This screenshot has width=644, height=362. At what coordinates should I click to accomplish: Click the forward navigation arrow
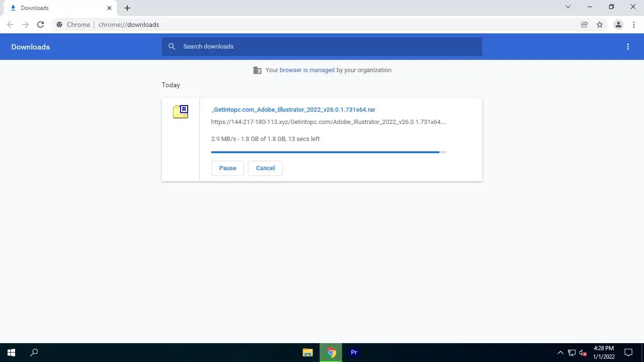(25, 25)
